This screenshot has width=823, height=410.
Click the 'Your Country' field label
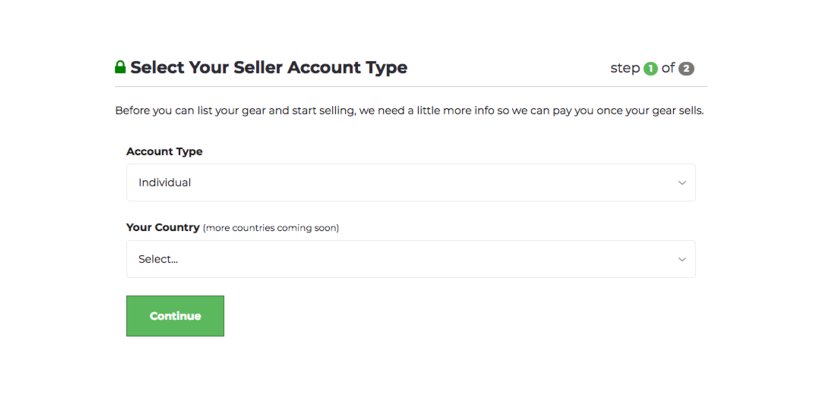tap(163, 228)
